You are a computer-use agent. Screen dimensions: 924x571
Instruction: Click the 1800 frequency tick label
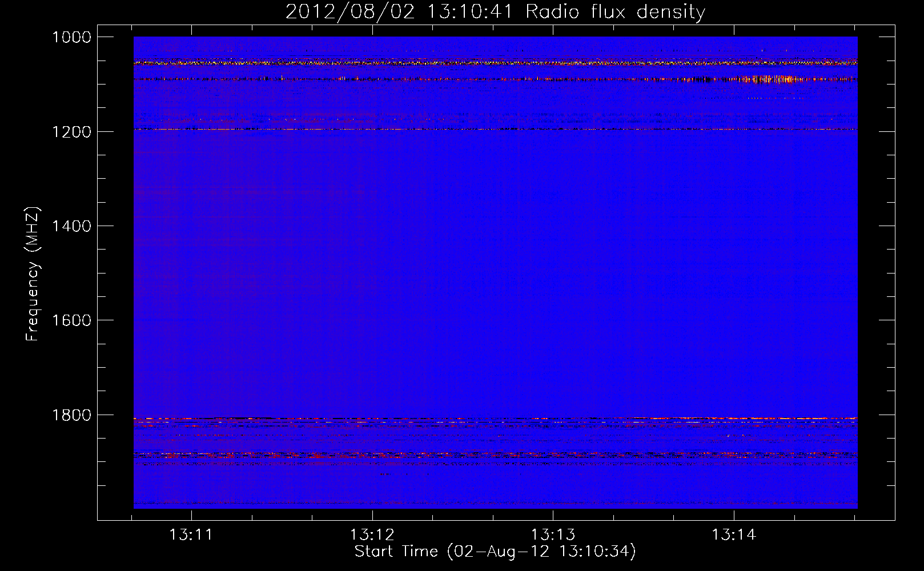pyautogui.click(x=72, y=415)
